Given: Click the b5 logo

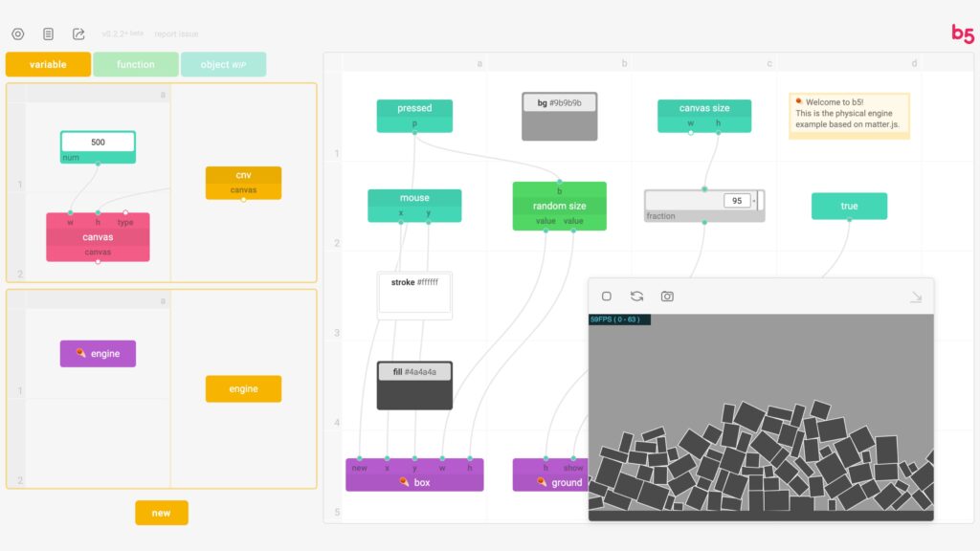Looking at the screenshot, I should (x=962, y=33).
